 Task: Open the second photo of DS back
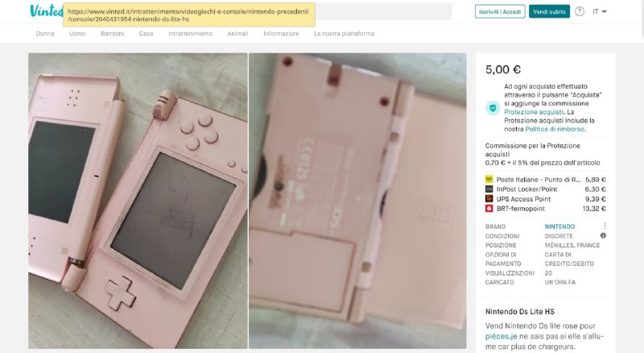tap(357, 201)
